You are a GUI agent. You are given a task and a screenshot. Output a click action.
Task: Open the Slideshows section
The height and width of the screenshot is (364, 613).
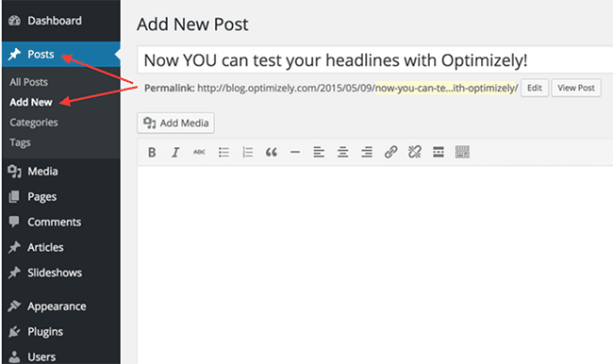(61, 273)
